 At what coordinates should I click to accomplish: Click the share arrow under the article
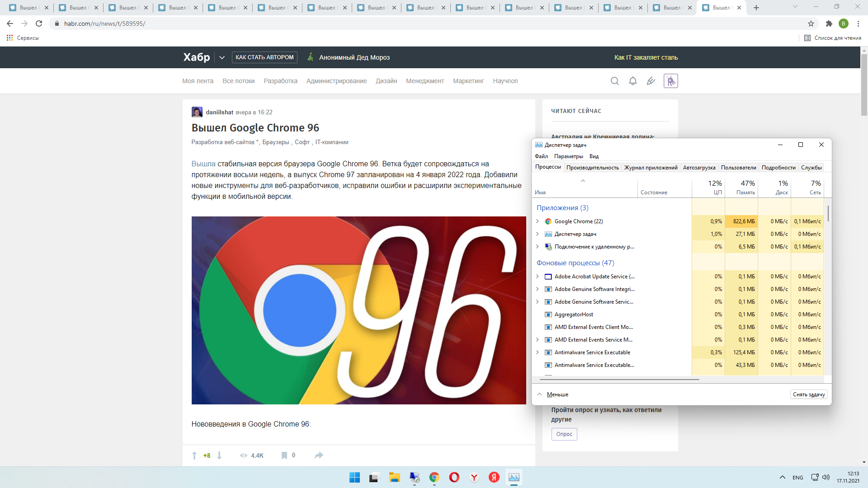click(319, 455)
